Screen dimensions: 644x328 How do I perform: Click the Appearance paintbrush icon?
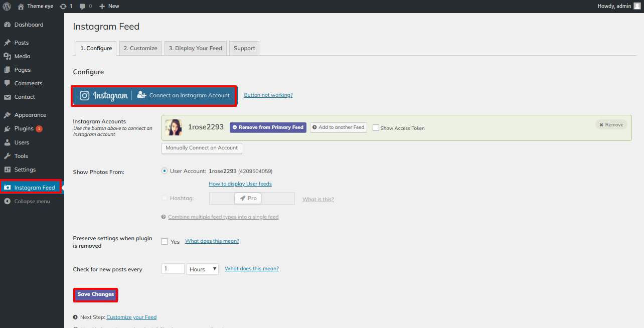point(8,115)
